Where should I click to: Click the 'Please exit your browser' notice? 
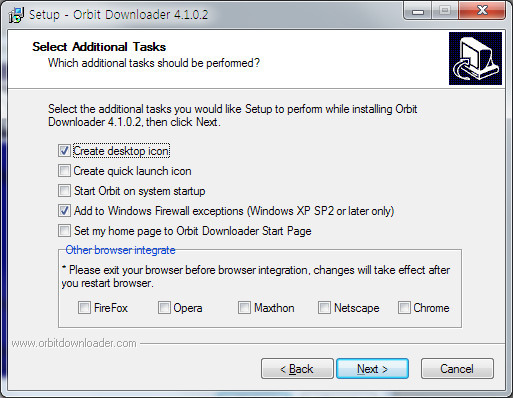(256, 276)
